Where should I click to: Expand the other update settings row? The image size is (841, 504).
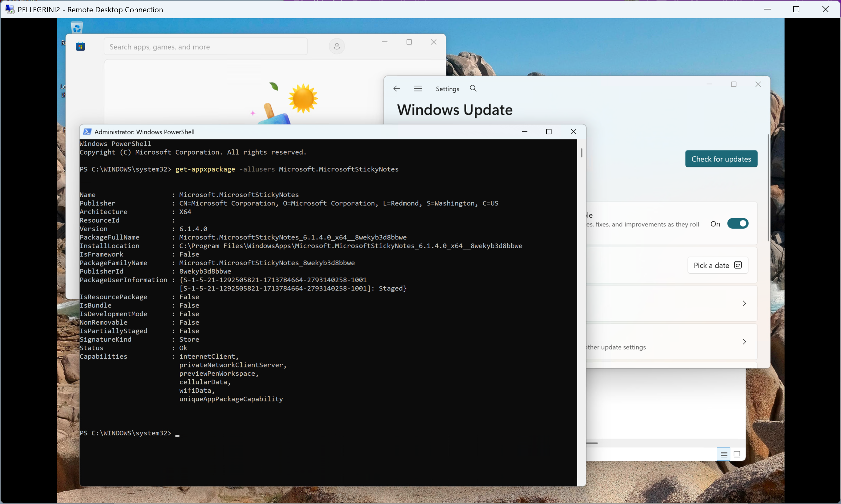coord(672,342)
